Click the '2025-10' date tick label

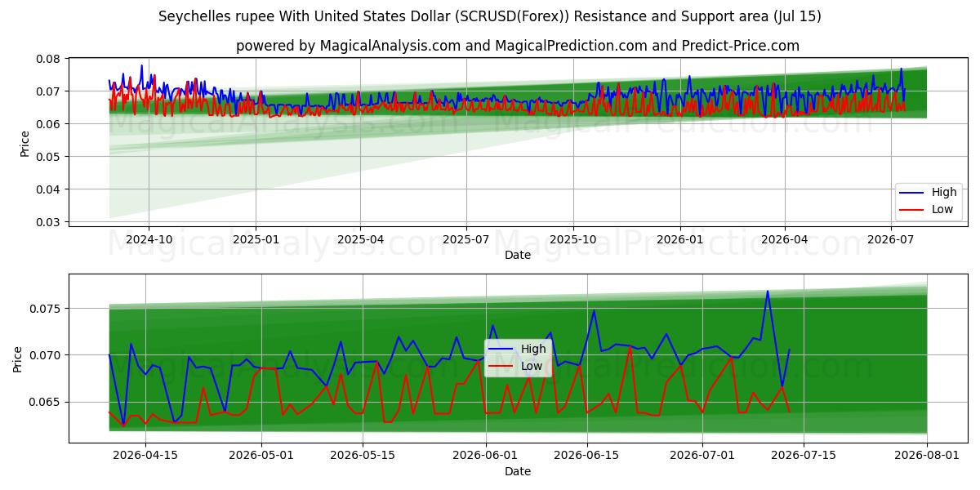point(573,239)
